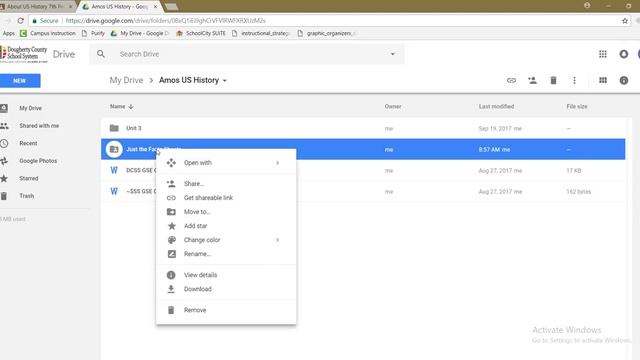Click Last modified column header
The image size is (640, 360).
496,107
